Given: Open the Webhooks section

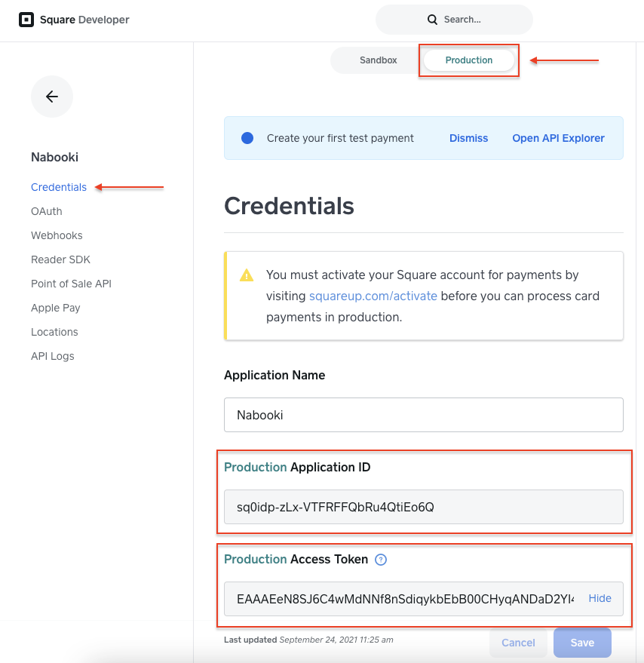Looking at the screenshot, I should (57, 235).
